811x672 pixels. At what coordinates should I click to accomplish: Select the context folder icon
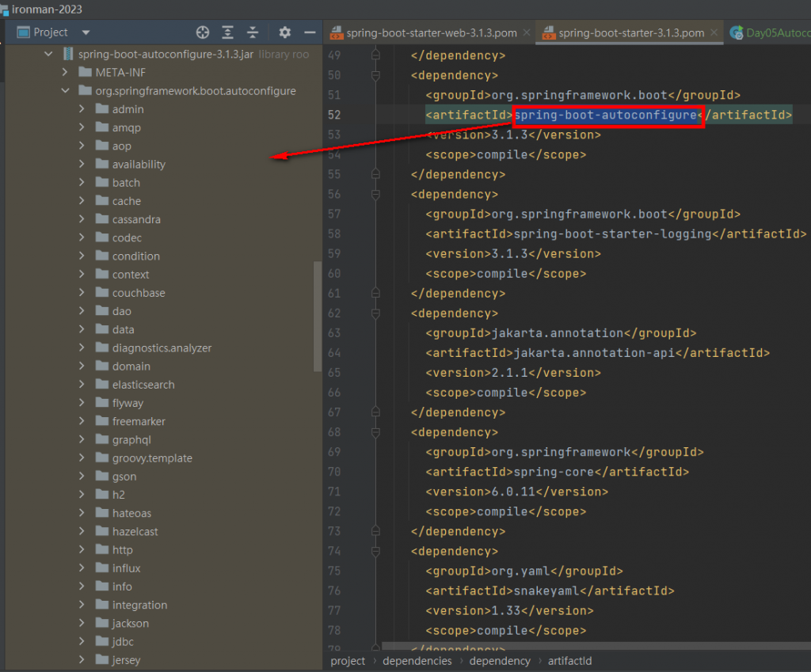point(102,274)
